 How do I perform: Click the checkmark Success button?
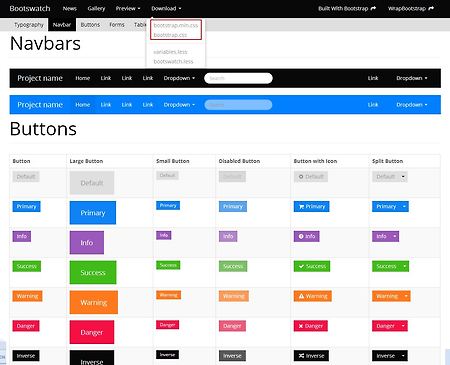pos(312,266)
